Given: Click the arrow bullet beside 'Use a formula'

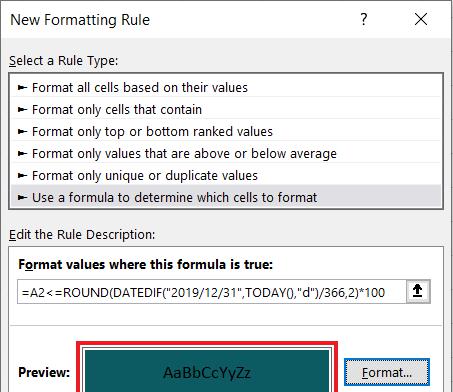Looking at the screenshot, I should [x=22, y=198].
